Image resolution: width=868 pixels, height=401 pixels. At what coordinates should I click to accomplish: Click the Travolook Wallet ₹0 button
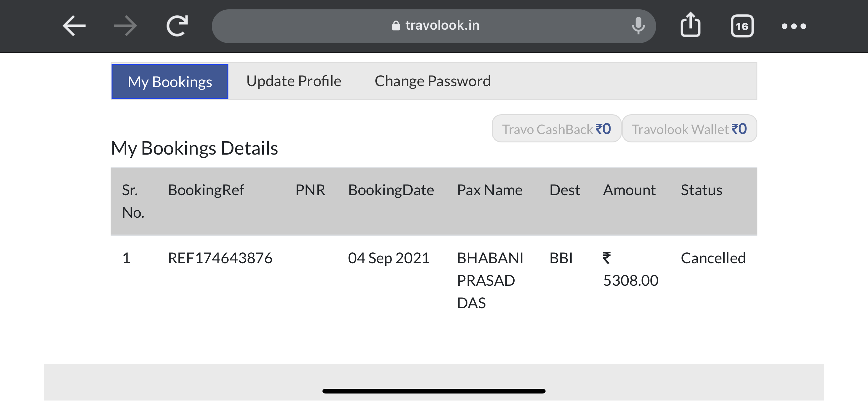click(689, 129)
